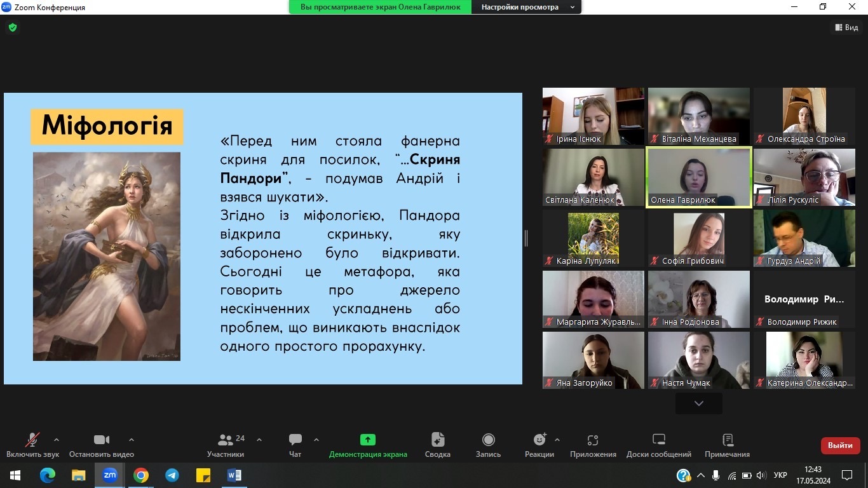Click the help question mark tray icon
Screen dimensions: 868x488
pyautogui.click(x=684, y=475)
